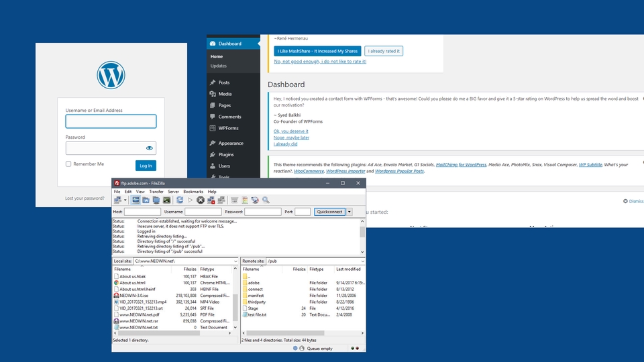Click the WordPress Log In button

pyautogui.click(x=146, y=166)
